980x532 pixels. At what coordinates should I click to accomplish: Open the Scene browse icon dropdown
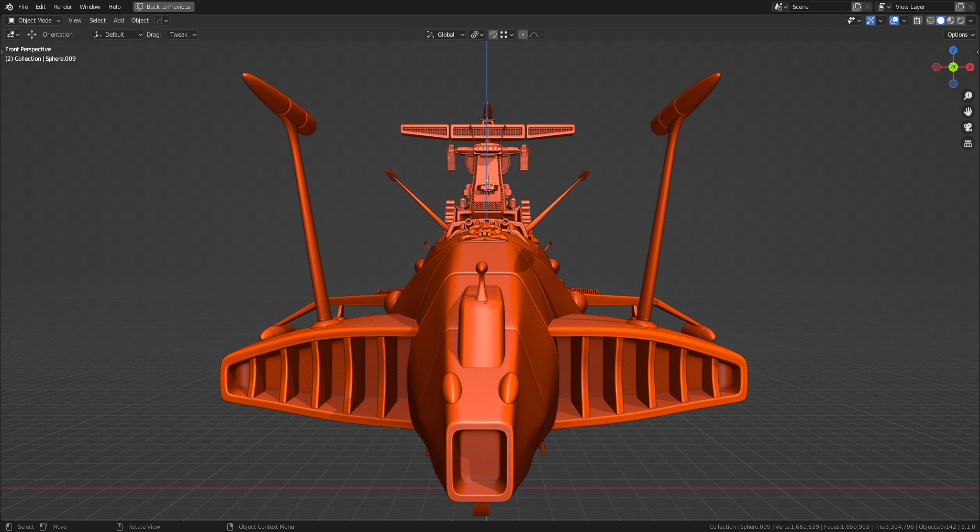click(x=781, y=7)
